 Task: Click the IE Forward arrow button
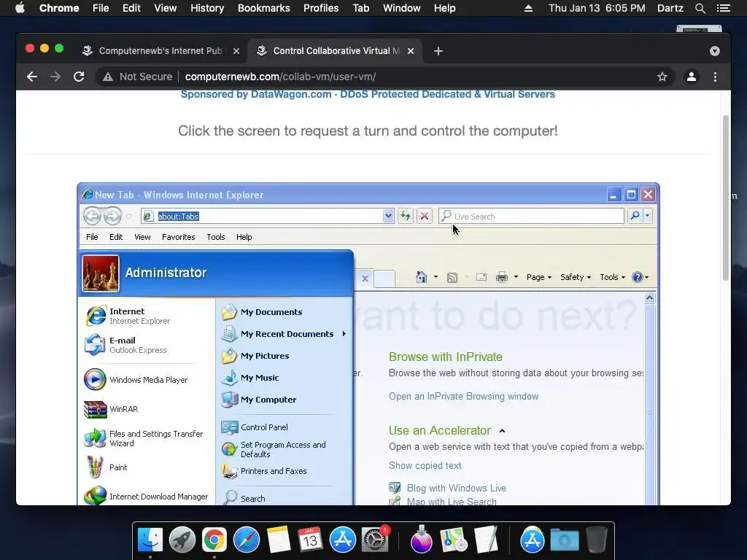pos(112,216)
